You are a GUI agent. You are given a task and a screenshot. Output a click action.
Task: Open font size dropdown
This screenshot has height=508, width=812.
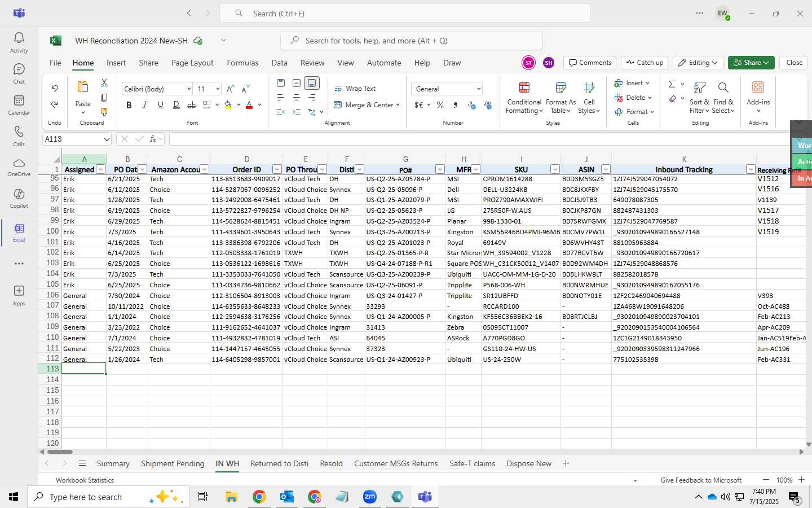[x=218, y=89]
